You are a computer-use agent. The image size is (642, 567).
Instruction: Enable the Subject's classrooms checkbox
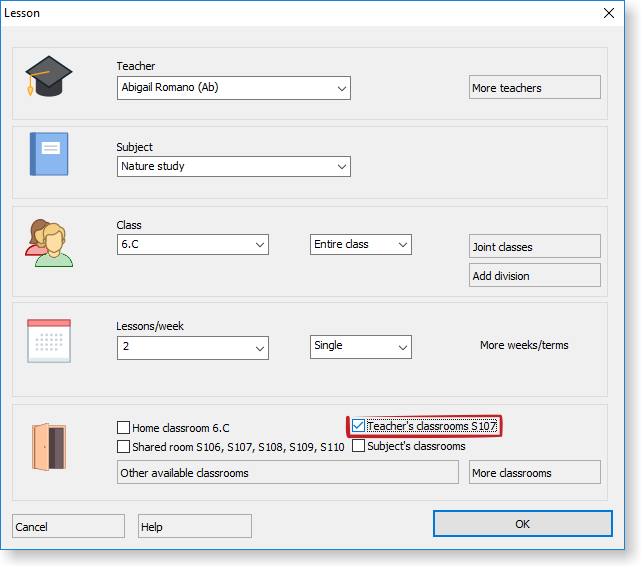pos(358,446)
